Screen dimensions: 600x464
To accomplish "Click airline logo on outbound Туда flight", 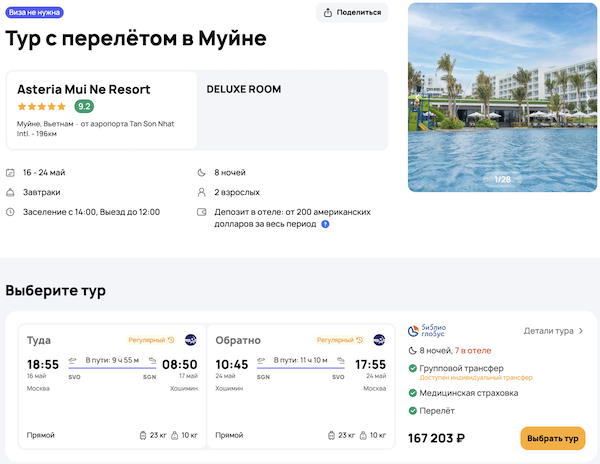I will pos(191,340).
